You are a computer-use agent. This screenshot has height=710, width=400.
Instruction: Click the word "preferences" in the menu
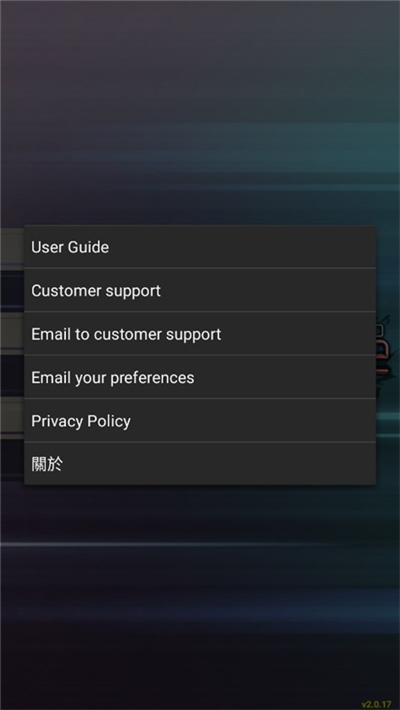click(x=152, y=378)
